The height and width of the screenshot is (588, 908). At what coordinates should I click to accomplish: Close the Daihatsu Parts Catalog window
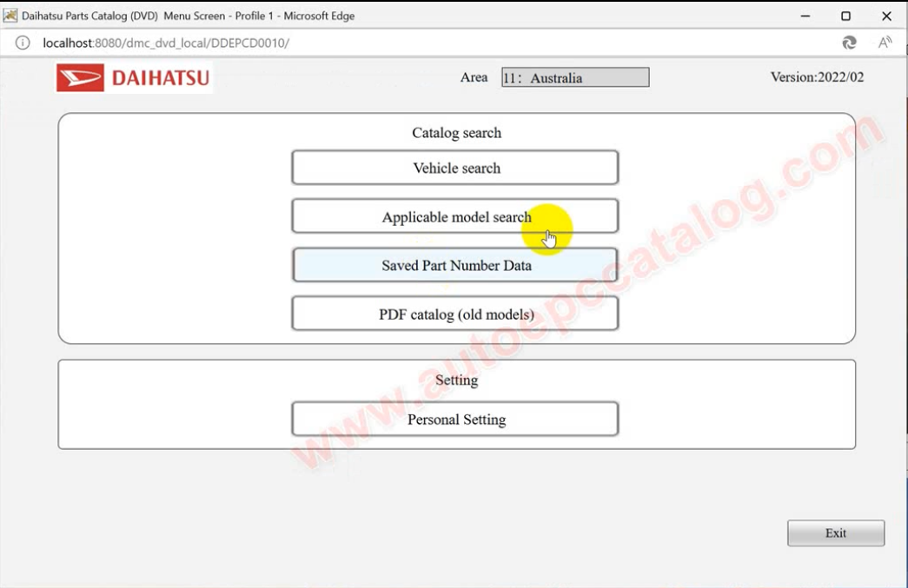pyautogui.click(x=886, y=16)
